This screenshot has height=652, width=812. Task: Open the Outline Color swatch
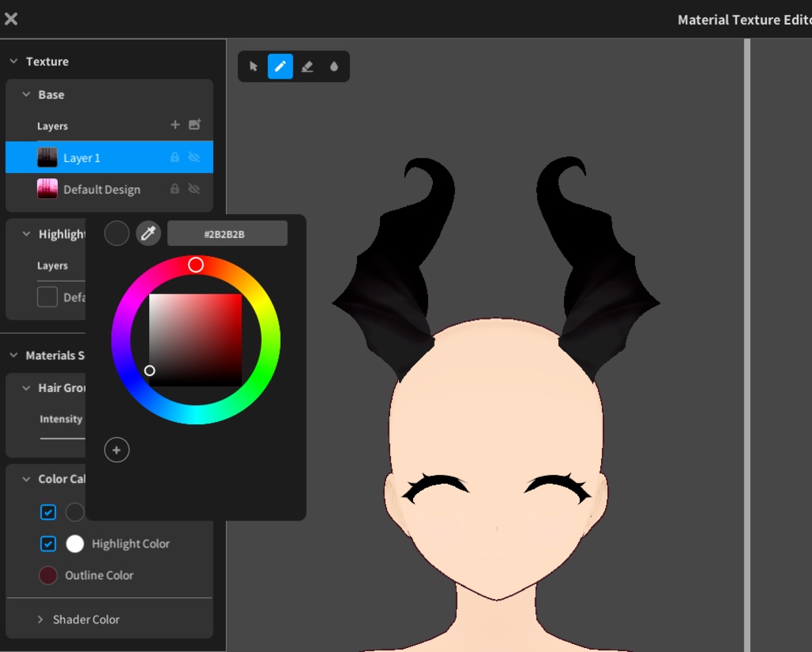48,575
